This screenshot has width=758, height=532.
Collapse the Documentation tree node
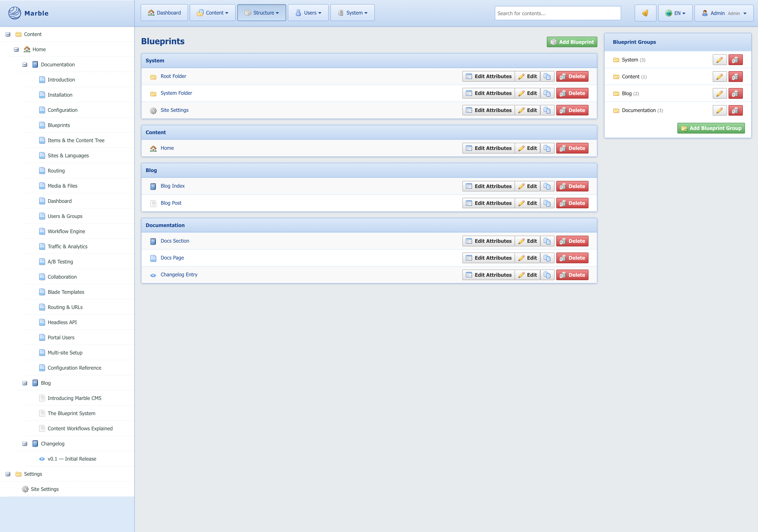[x=25, y=65]
